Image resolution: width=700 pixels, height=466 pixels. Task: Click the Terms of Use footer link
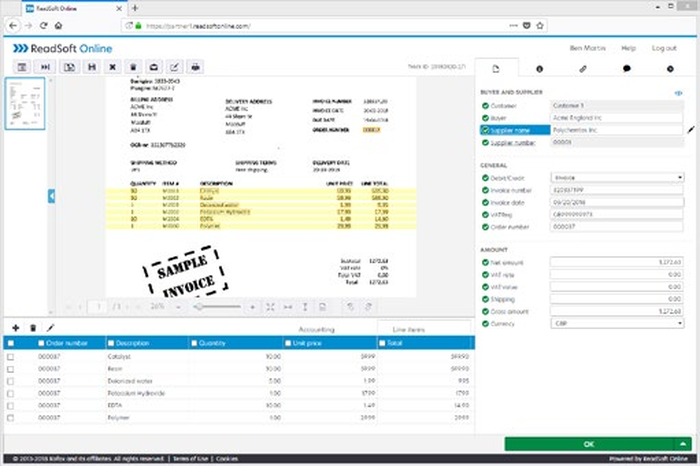point(191,458)
